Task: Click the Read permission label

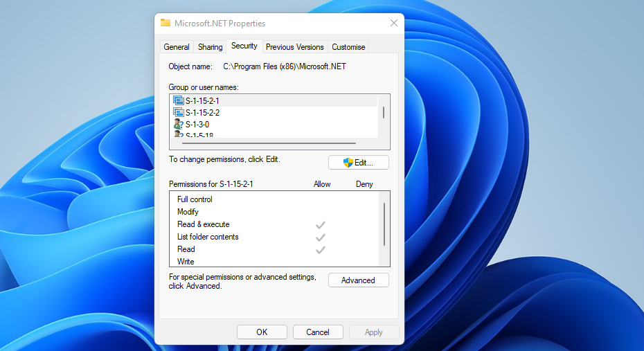Action: pos(186,249)
